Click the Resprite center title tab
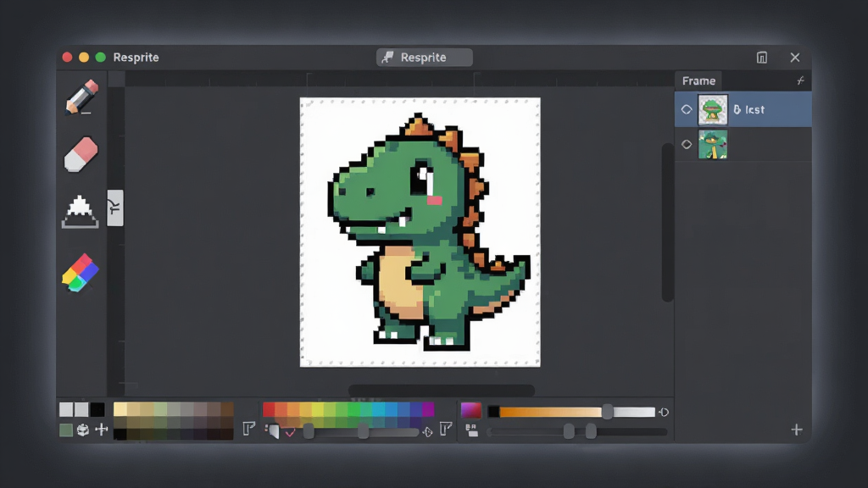This screenshot has height=488, width=868. 425,58
